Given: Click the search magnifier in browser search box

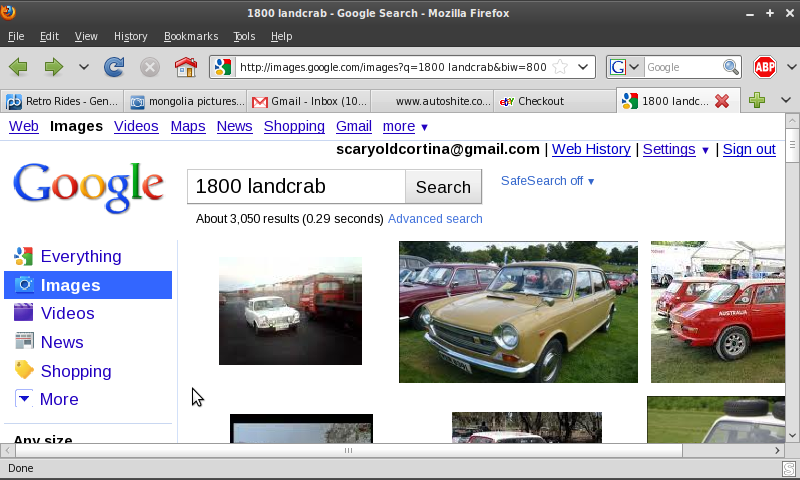Looking at the screenshot, I should tap(731, 67).
